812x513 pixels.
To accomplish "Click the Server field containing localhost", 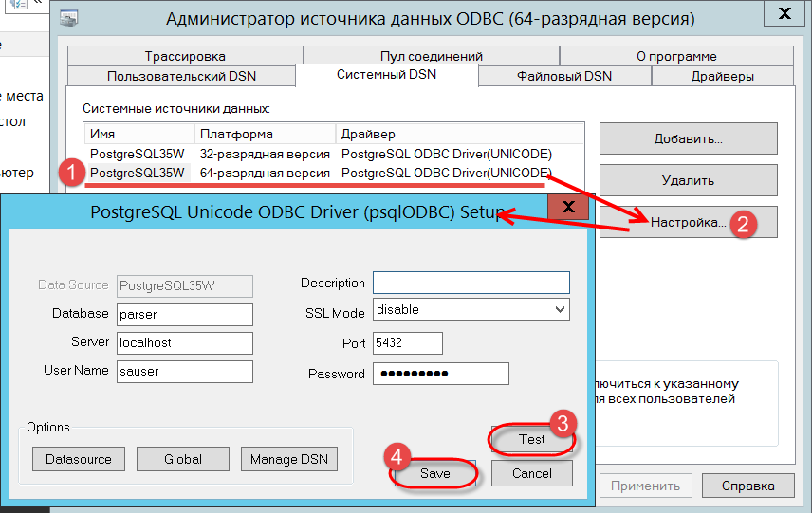I will pos(185,342).
